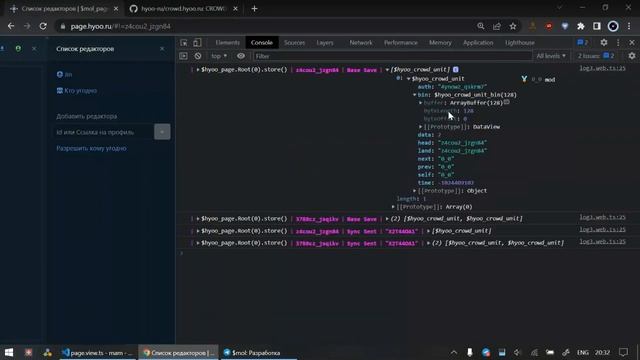Open the Sources tab

point(294,43)
